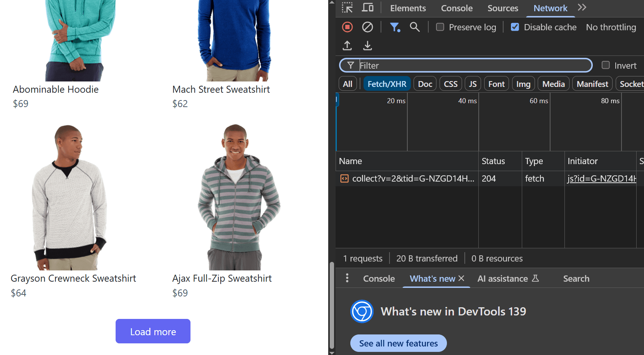Switch to the Console tab
This screenshot has width=644, height=355.
coord(457,8)
